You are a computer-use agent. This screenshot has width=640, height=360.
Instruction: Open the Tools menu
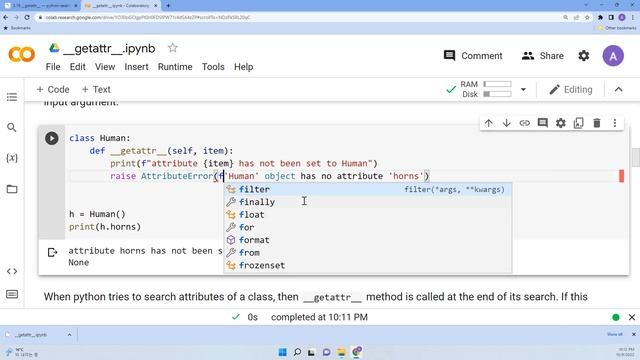coord(213,67)
